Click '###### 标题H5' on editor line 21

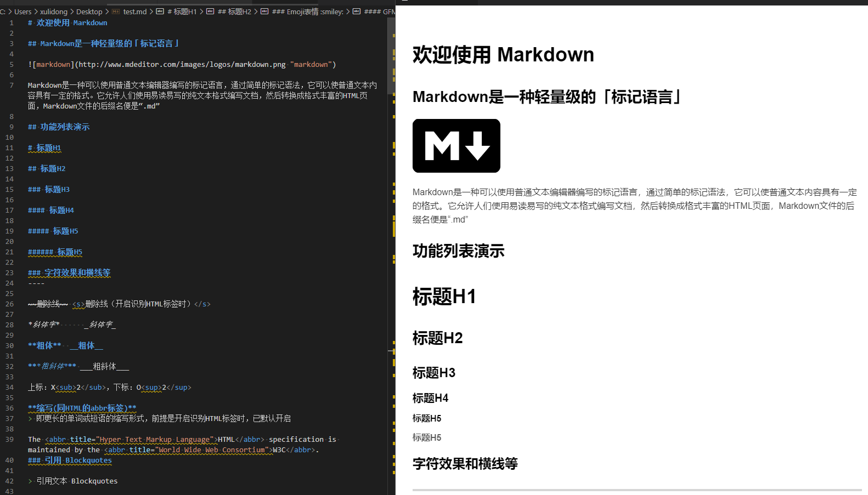coord(55,252)
